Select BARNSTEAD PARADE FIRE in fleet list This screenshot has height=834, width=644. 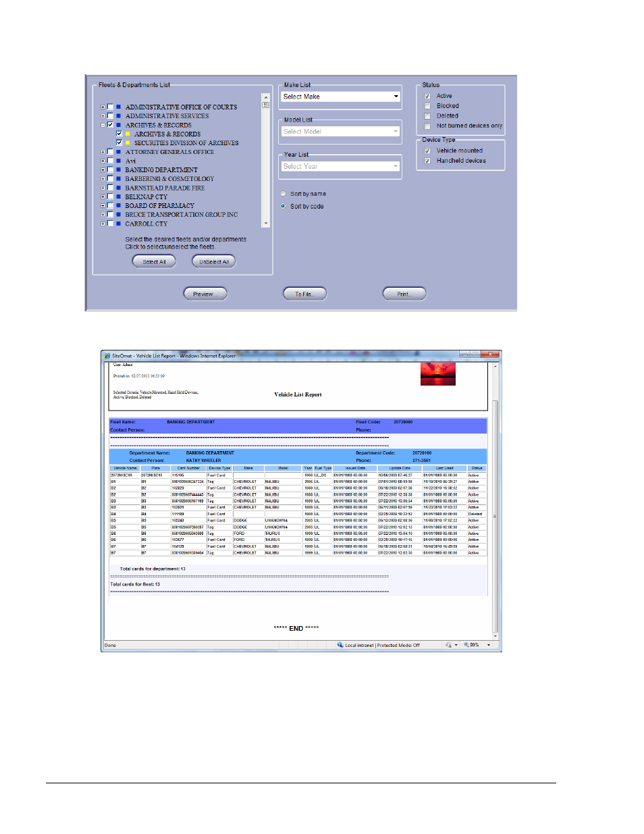tap(165, 188)
